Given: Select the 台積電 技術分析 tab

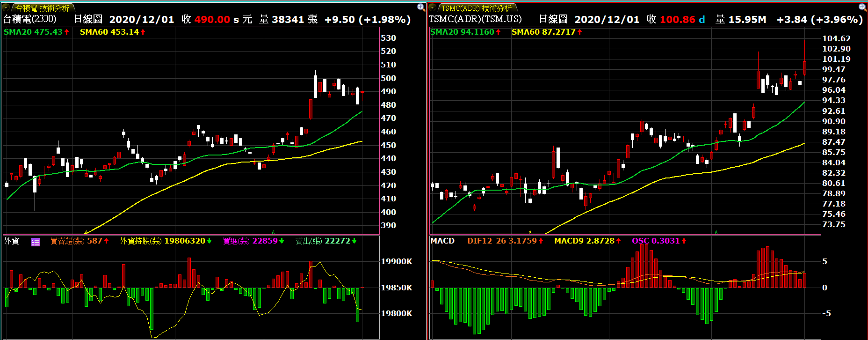Looking at the screenshot, I should click(42, 8).
